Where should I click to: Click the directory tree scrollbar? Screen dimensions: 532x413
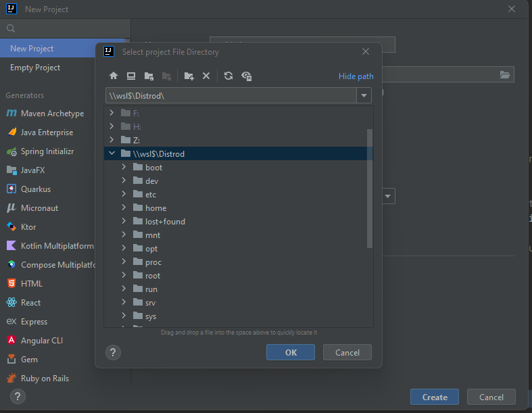pyautogui.click(x=370, y=189)
